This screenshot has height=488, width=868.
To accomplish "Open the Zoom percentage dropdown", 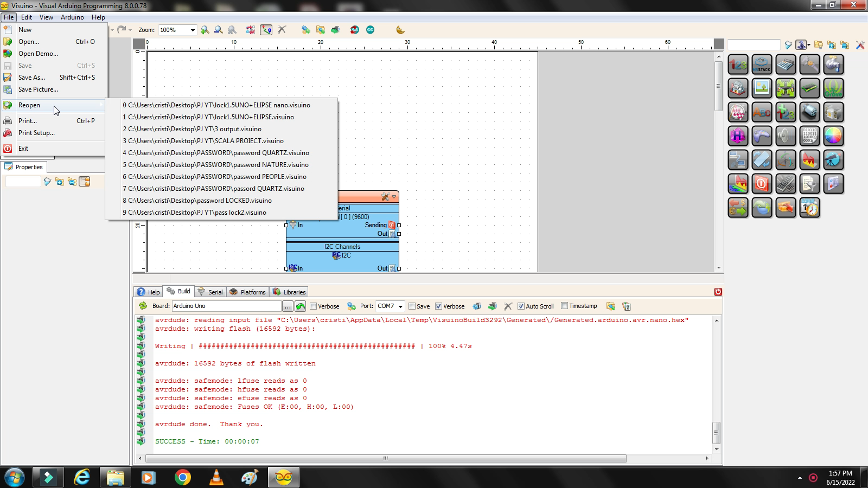I will (192, 30).
